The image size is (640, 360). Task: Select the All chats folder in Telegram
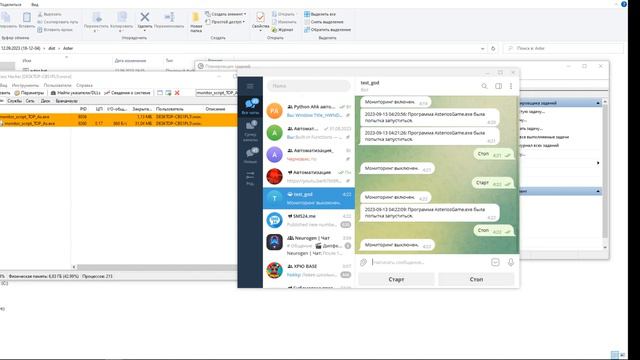point(250,107)
